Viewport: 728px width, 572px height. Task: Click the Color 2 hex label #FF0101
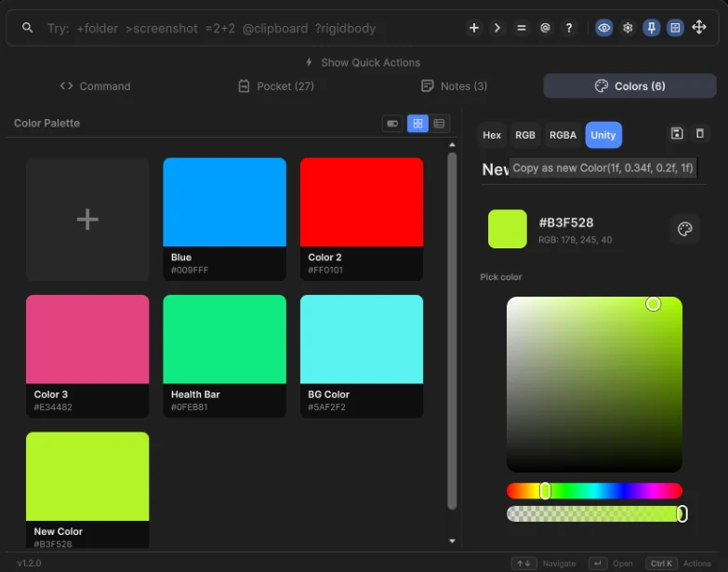click(x=325, y=271)
